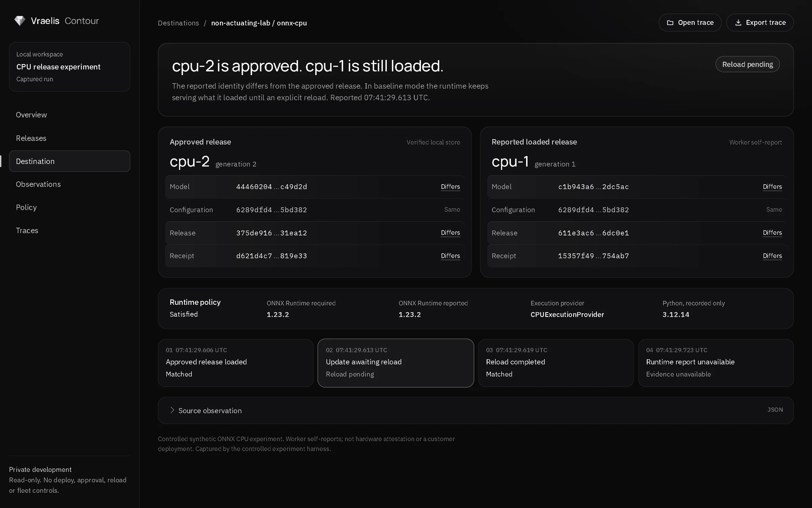Click receipt hash d621d4c7…819e33
The image size is (812, 508).
point(271,256)
